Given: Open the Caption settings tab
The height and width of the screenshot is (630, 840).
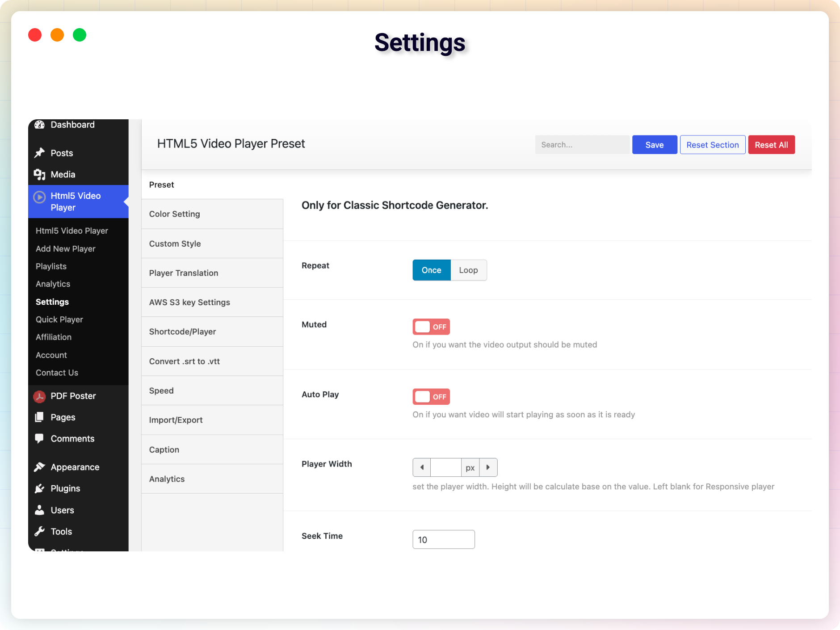Looking at the screenshot, I should coord(212,449).
